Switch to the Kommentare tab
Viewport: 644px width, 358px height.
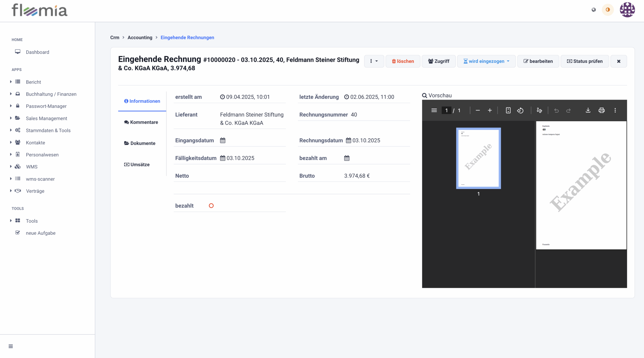tap(141, 122)
